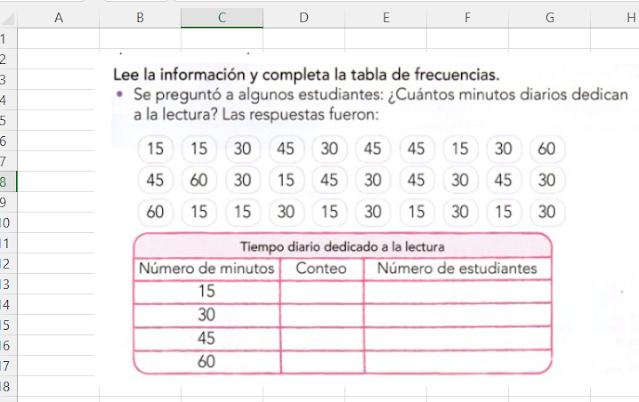
Task: Click the text 'a la lectura? Las respuestas fueron:'
Action: [256, 115]
